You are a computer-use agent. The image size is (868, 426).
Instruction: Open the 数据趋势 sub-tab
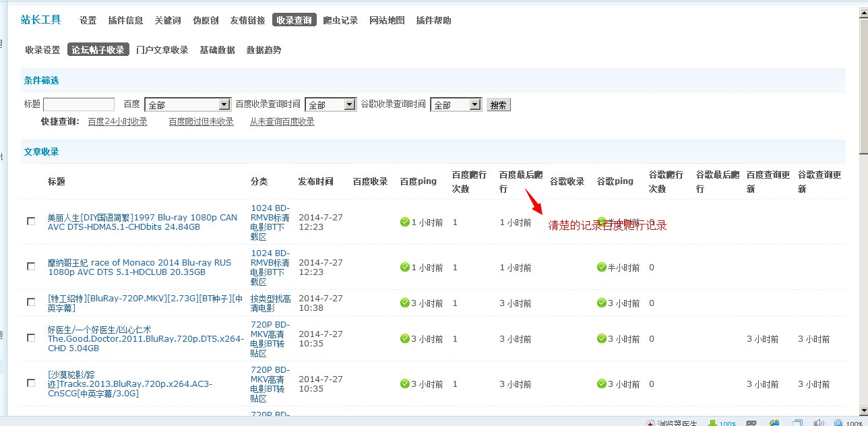[x=263, y=50]
